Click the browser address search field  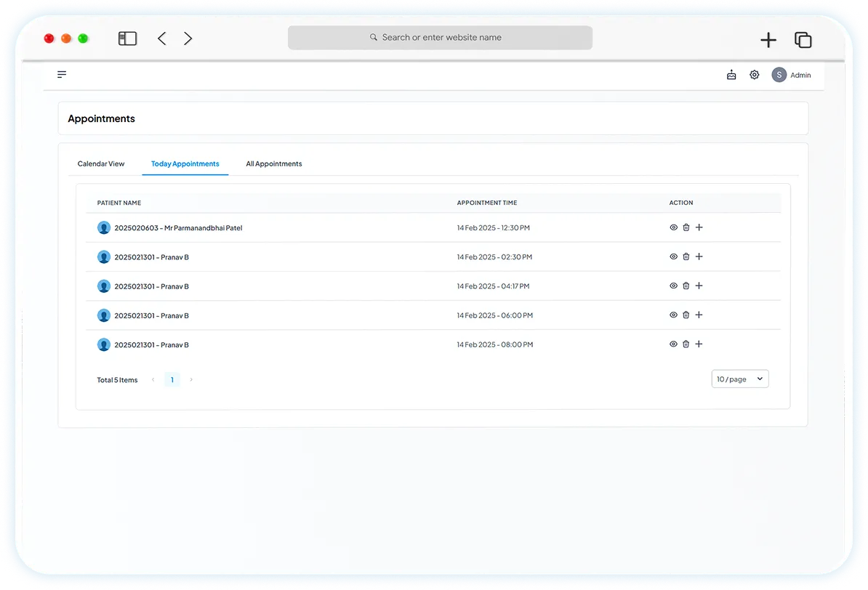[440, 38]
